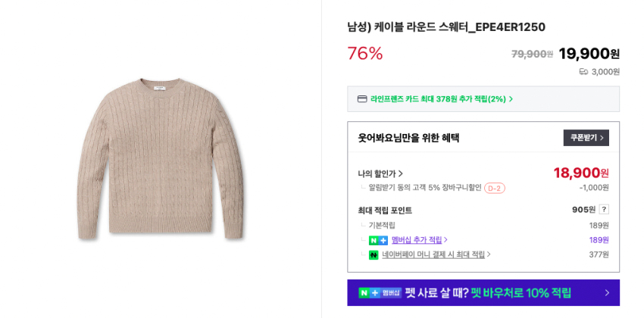
Task: Click the 19,900원 sale price
Action: click(589, 54)
